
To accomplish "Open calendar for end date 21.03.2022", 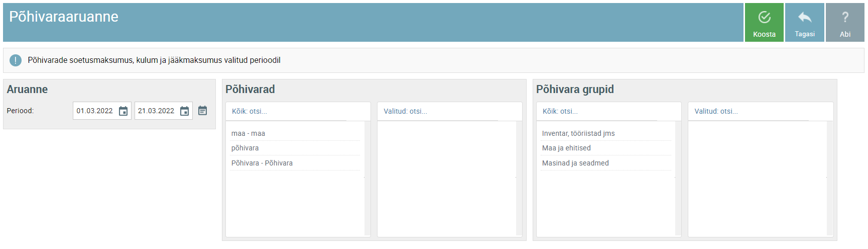I will point(184,111).
